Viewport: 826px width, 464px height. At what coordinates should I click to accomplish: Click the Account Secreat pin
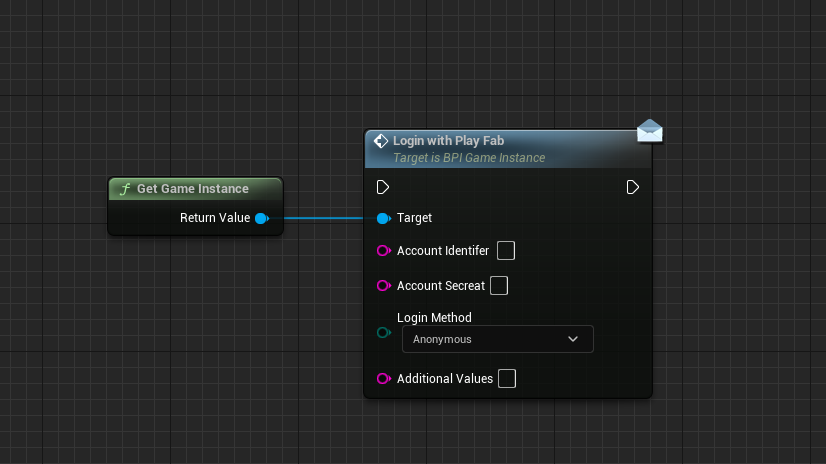click(384, 285)
